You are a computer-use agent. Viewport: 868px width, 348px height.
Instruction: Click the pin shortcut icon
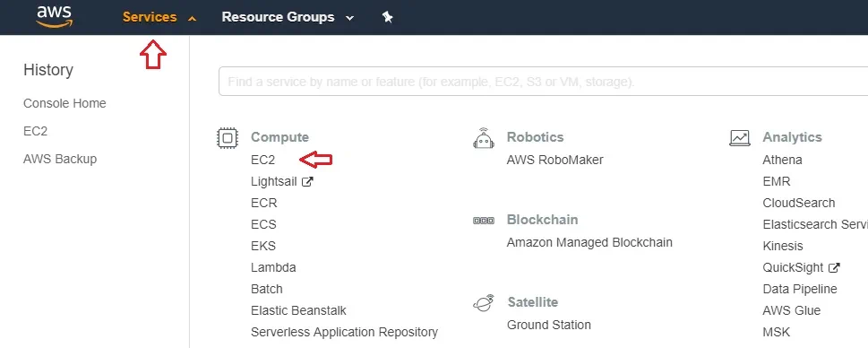pyautogui.click(x=388, y=17)
